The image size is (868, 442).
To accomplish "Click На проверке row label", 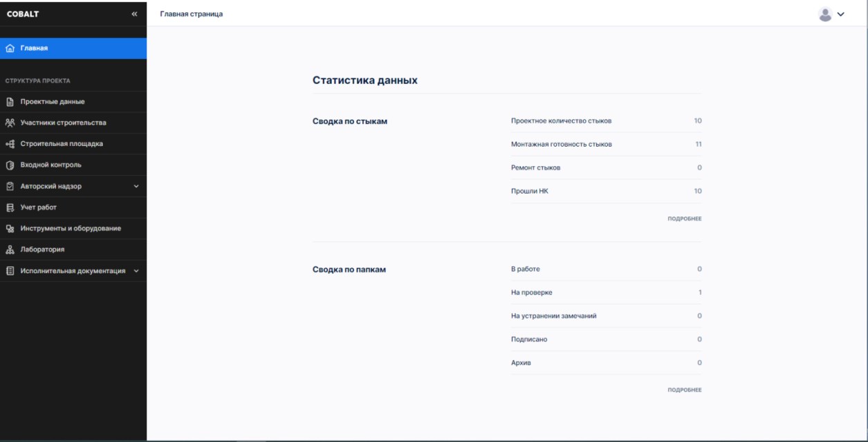I will pos(531,293).
